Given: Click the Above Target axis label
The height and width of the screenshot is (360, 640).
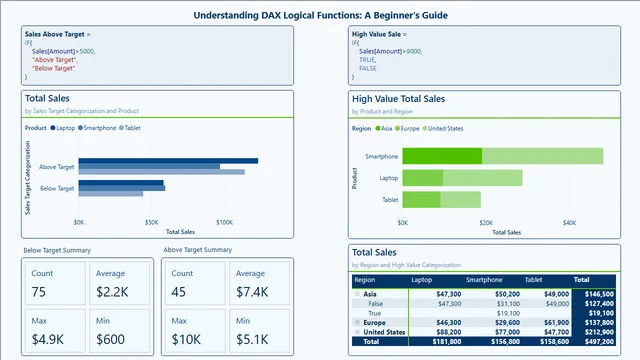Looking at the screenshot, I should (x=57, y=167).
